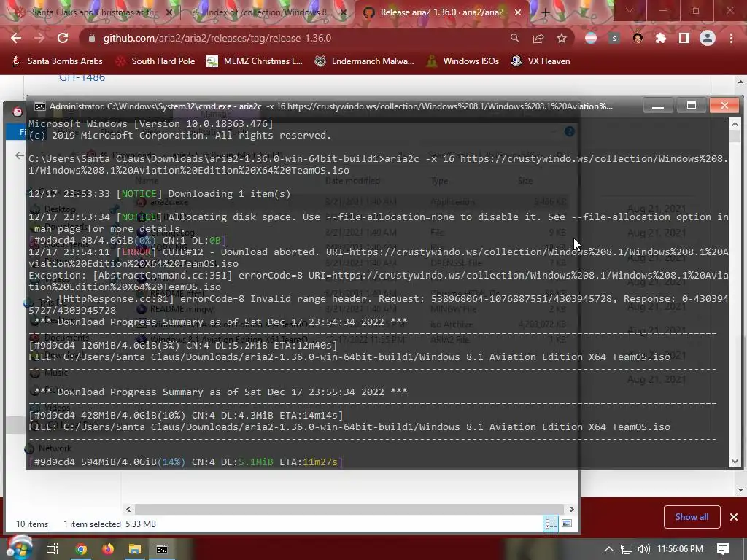Open File Explorer from the taskbar

[x=135, y=549]
